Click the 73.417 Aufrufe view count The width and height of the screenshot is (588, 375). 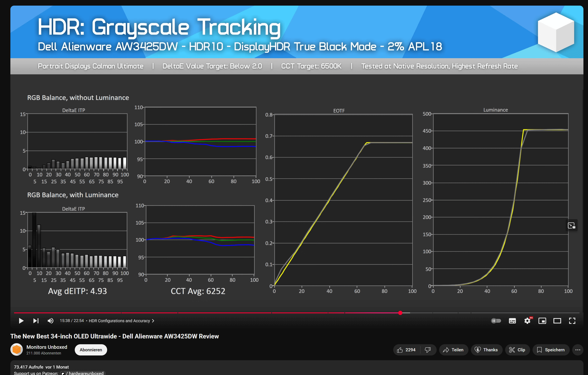tap(29, 367)
